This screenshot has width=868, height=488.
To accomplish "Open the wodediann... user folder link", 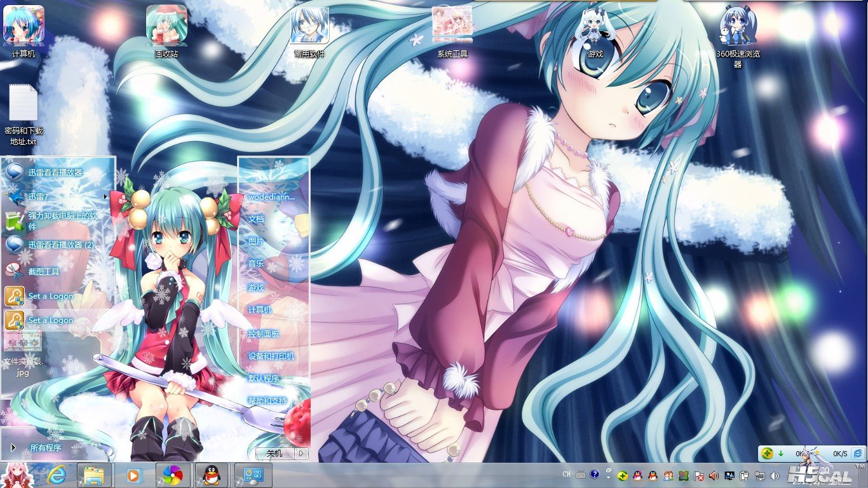I will pos(271,197).
